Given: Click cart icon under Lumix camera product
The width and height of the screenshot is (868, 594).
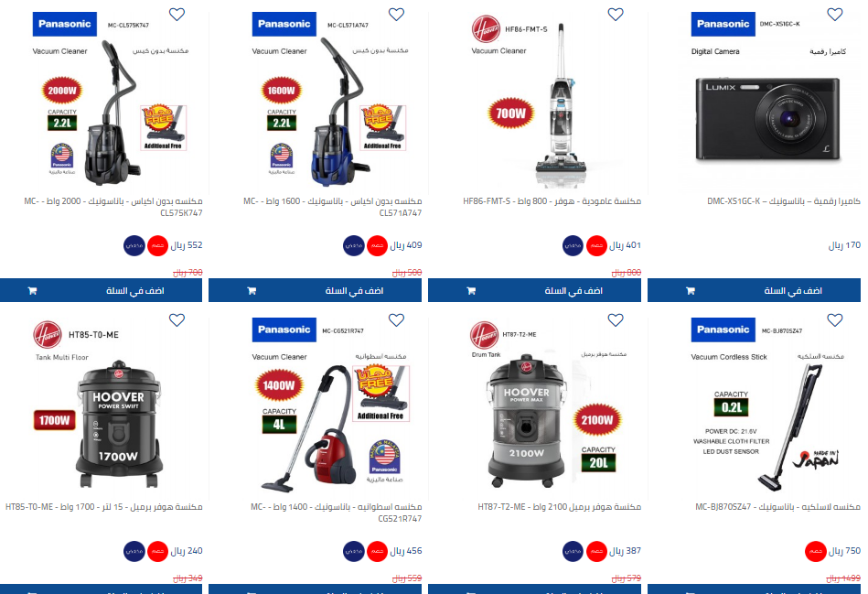Looking at the screenshot, I should click(x=691, y=291).
